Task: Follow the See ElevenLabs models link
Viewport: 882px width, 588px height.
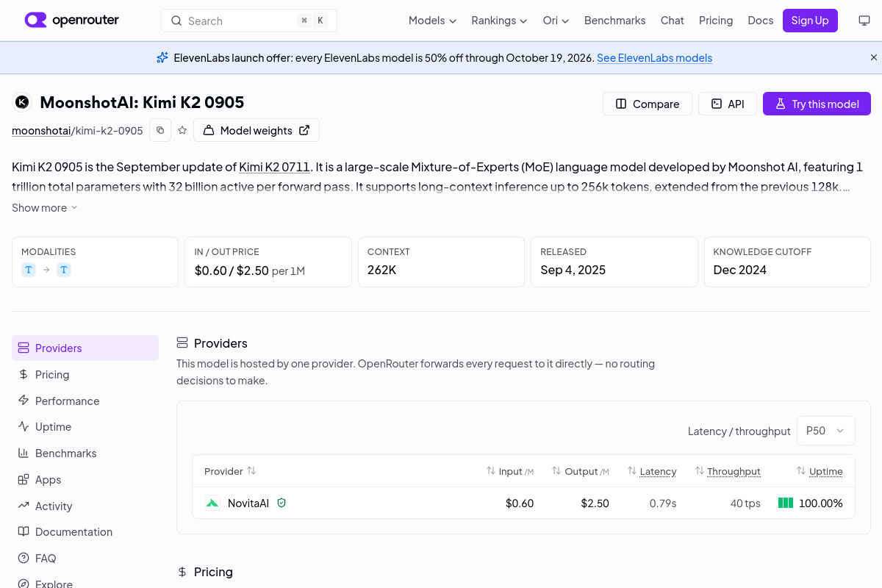Action: [654, 58]
